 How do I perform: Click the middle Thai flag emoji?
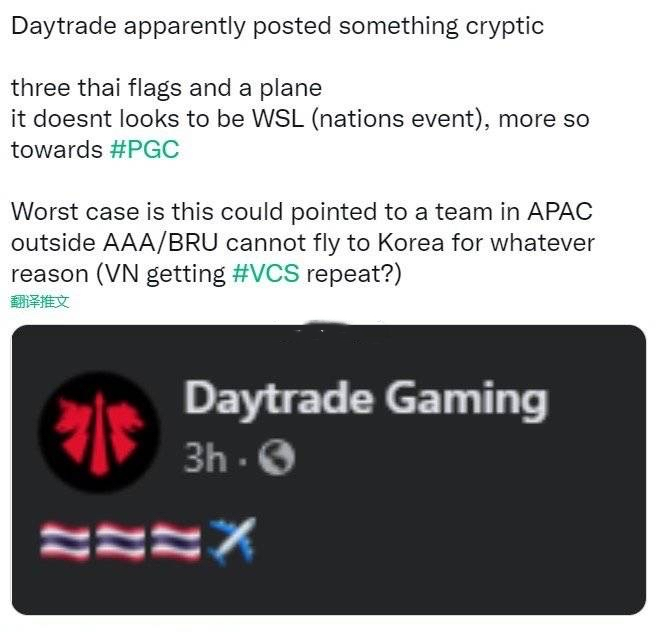point(120,542)
